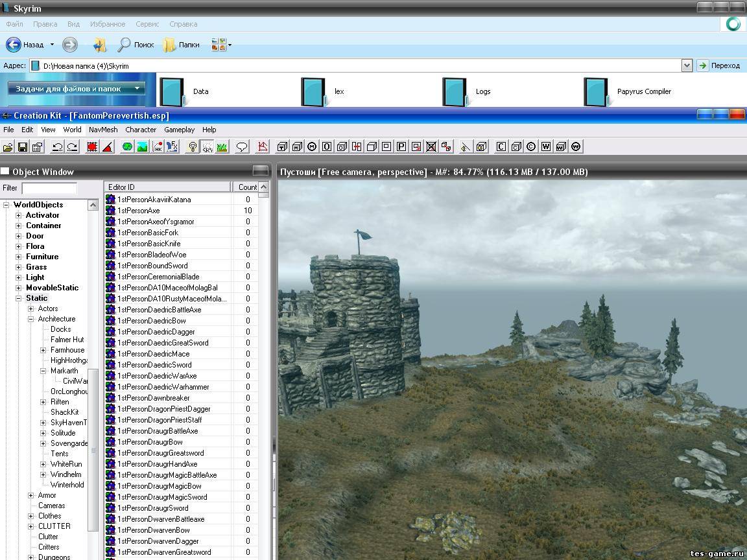Expand the Activator tree node
Viewport: 747px width, 560px height.
[19, 215]
